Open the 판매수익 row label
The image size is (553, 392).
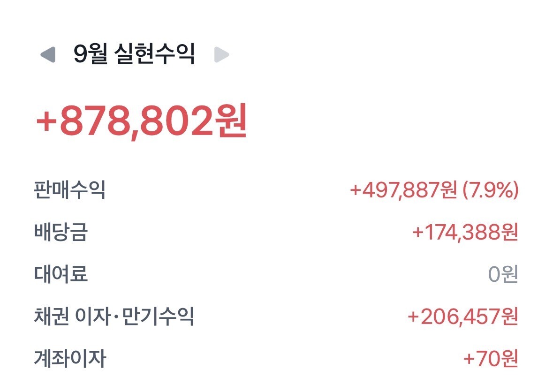click(70, 190)
